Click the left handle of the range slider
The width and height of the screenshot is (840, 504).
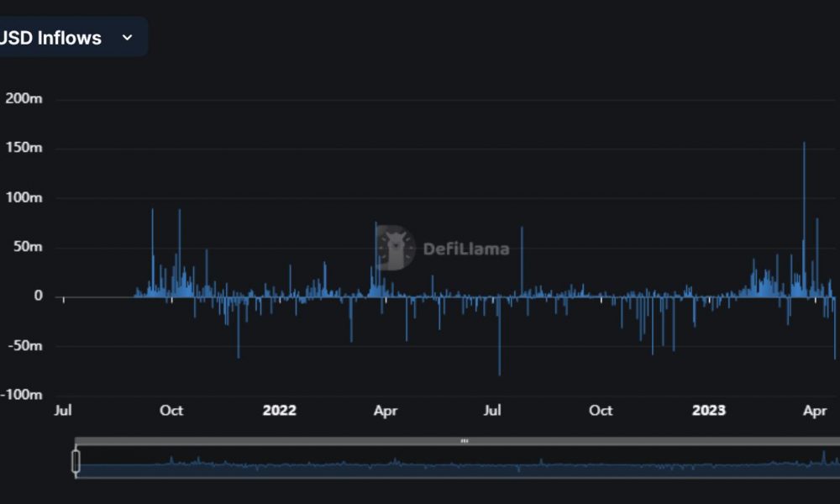coord(76,460)
